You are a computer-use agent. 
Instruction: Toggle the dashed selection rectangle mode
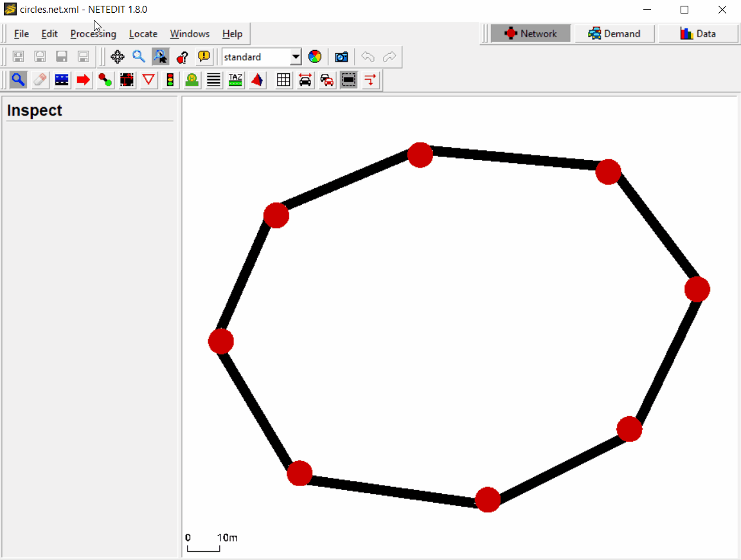348,80
